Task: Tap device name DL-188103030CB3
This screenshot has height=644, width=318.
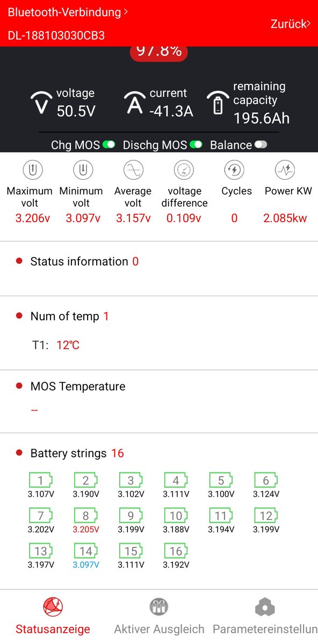Action: 56,36
